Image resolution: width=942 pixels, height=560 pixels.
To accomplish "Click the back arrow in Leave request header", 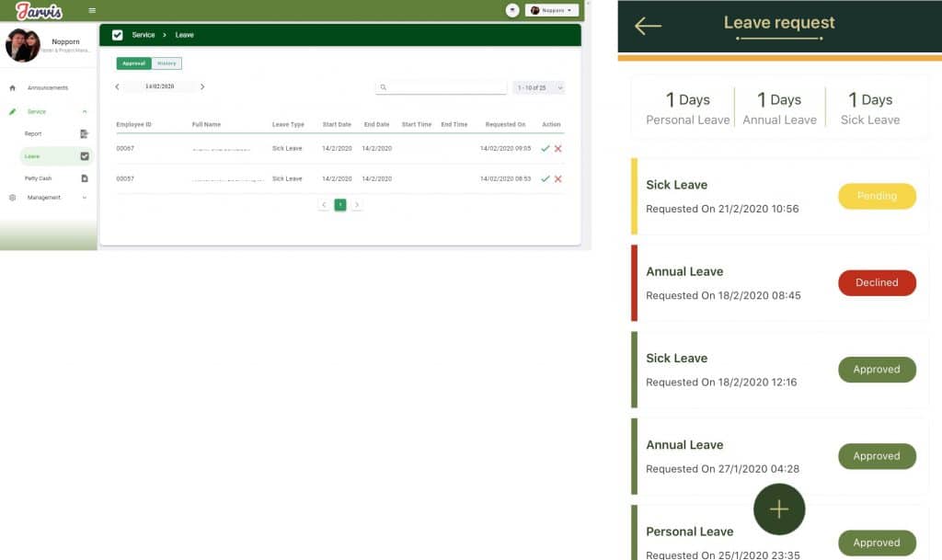I will (649, 26).
